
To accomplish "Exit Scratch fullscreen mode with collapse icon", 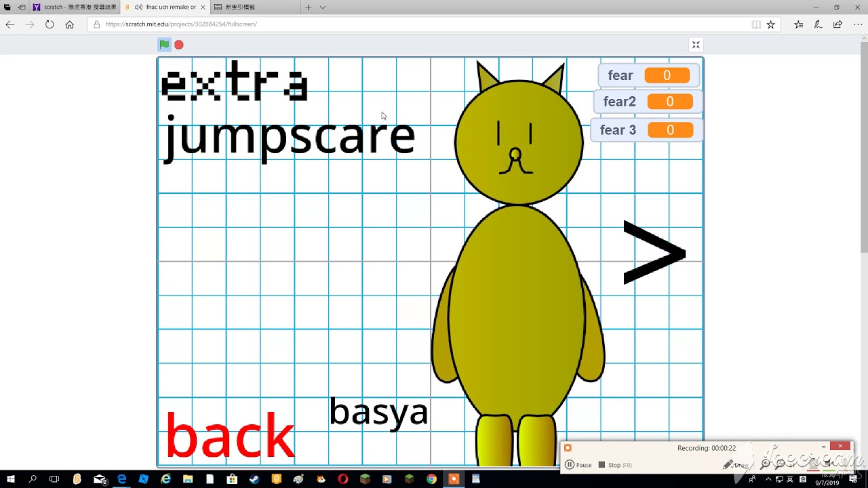I will tap(696, 45).
